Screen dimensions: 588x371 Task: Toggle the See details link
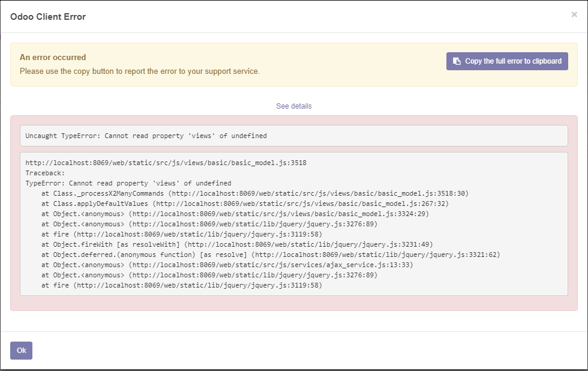[293, 106]
